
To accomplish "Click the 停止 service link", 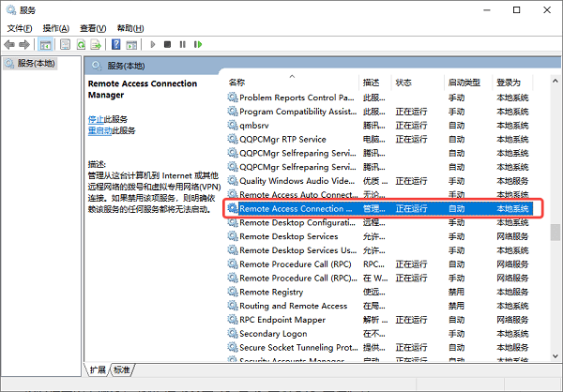I will click(x=96, y=119).
